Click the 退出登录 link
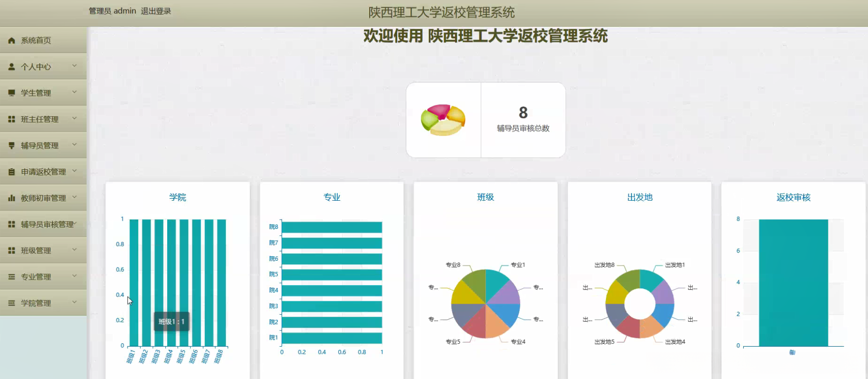 click(156, 11)
